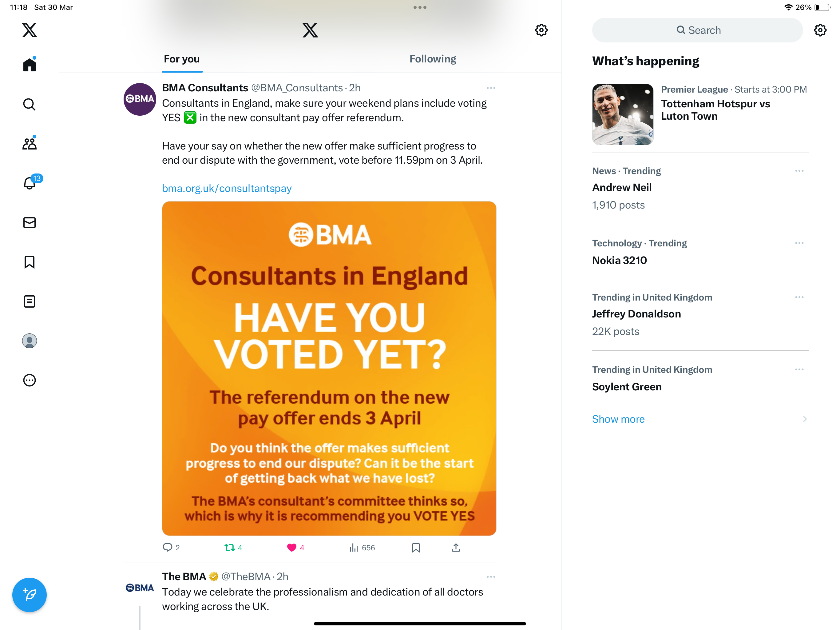Open bma.org.uk/consultantspay link
Image resolution: width=840 pixels, height=630 pixels.
click(227, 189)
